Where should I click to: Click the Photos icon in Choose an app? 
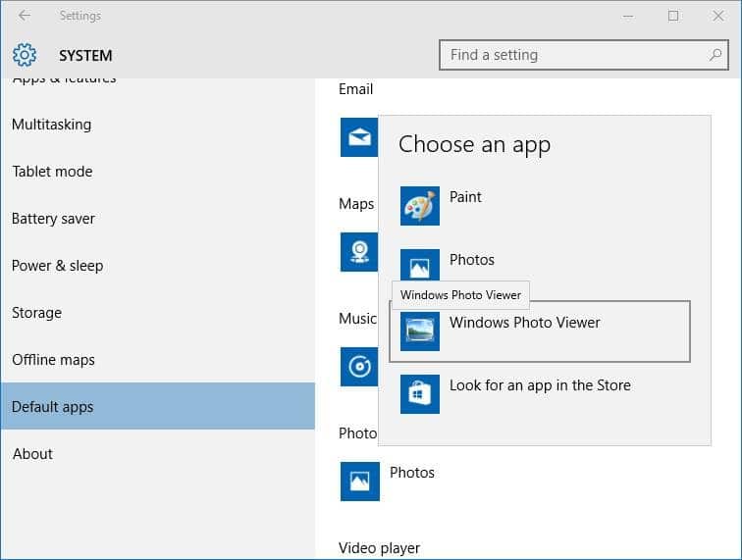click(x=420, y=266)
